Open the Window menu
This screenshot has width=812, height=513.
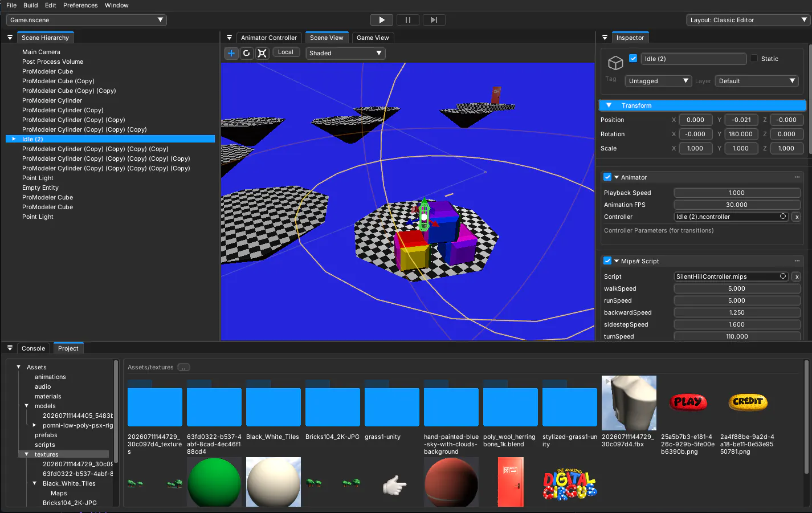117,5
